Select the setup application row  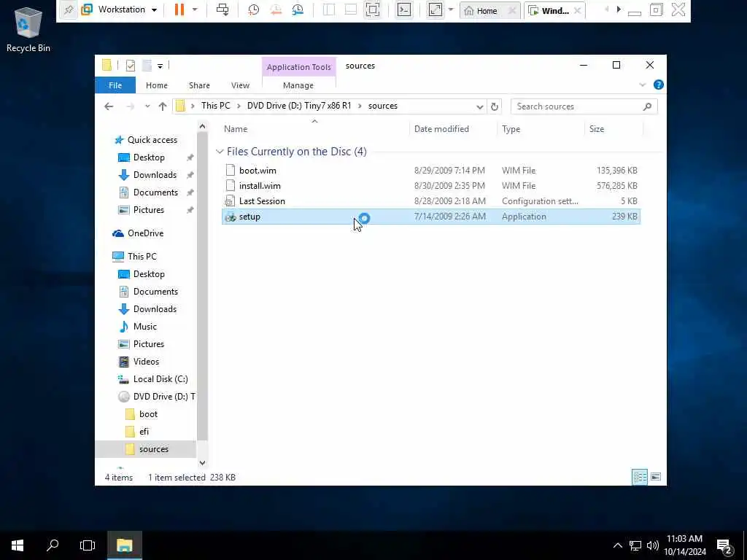430,217
